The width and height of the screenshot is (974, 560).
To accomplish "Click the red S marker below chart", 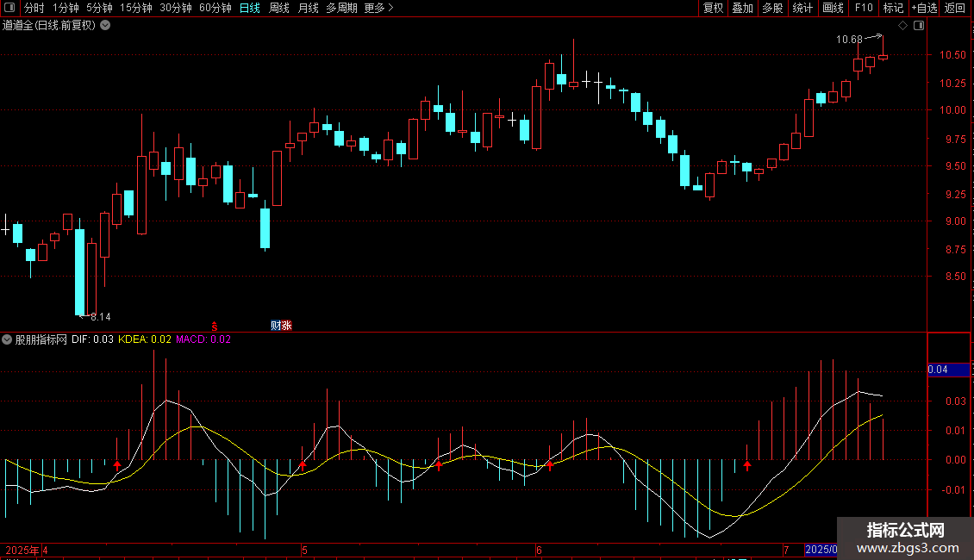I will coord(215,326).
